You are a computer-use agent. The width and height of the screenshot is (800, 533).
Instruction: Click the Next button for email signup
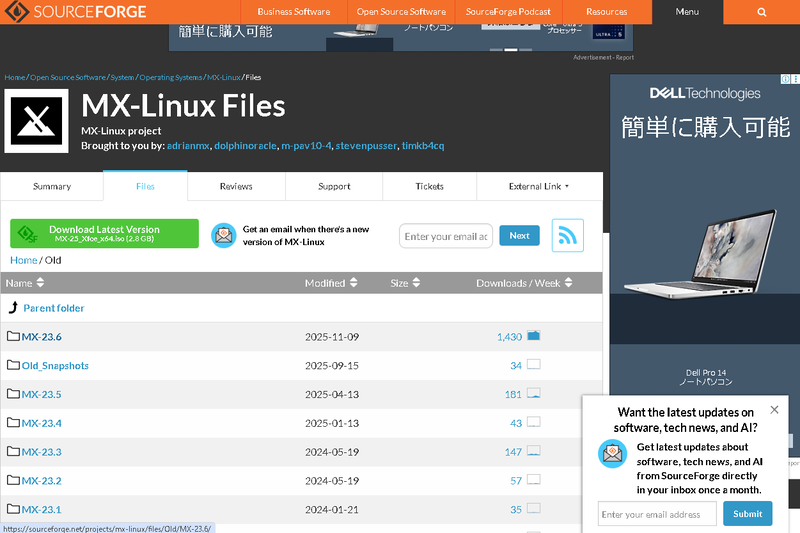[x=519, y=236]
